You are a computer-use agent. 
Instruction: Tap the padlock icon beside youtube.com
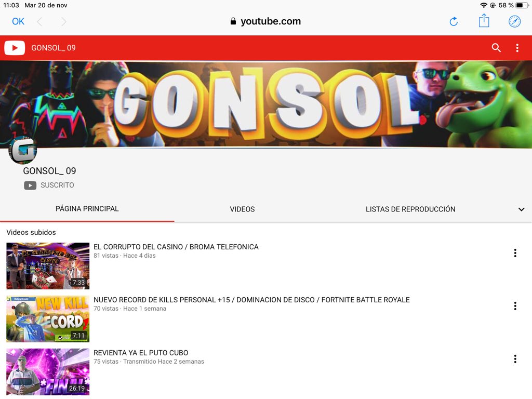233,21
